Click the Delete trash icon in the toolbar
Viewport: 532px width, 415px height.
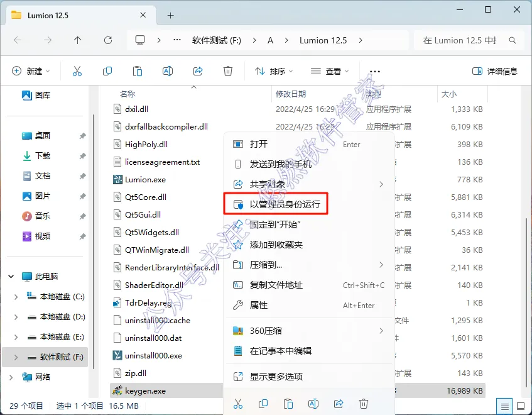click(227, 71)
